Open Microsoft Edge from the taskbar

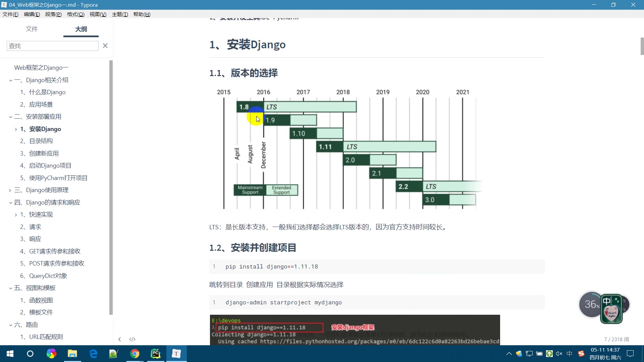(93, 354)
